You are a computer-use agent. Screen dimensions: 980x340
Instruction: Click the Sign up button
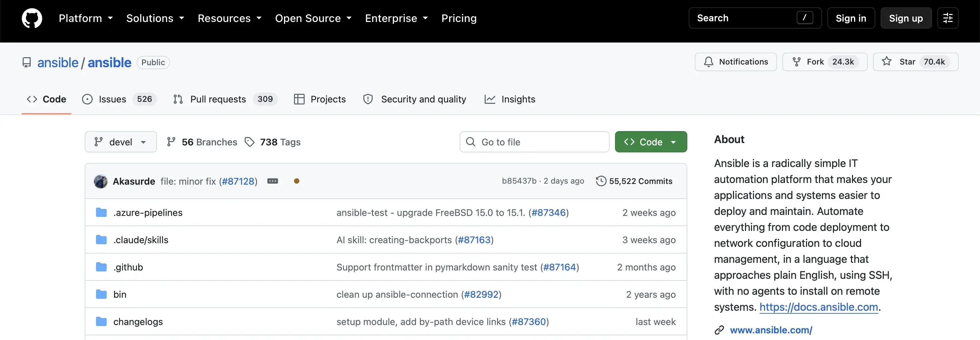tap(906, 18)
